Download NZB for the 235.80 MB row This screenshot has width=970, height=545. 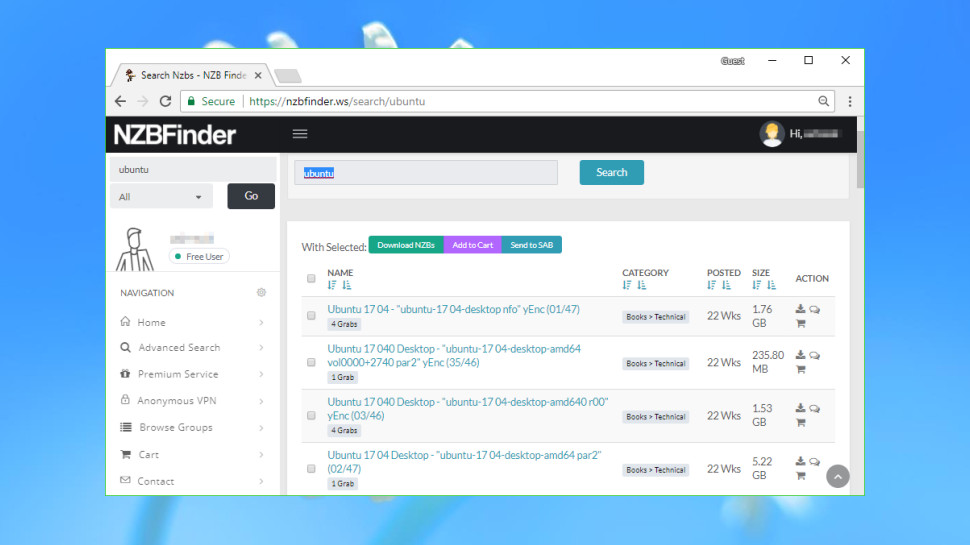pyautogui.click(x=800, y=354)
